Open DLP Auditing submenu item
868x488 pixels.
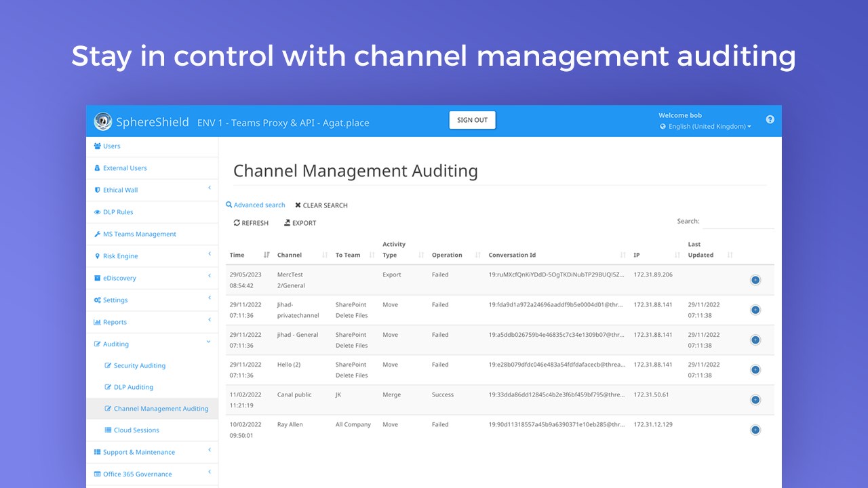coord(134,387)
